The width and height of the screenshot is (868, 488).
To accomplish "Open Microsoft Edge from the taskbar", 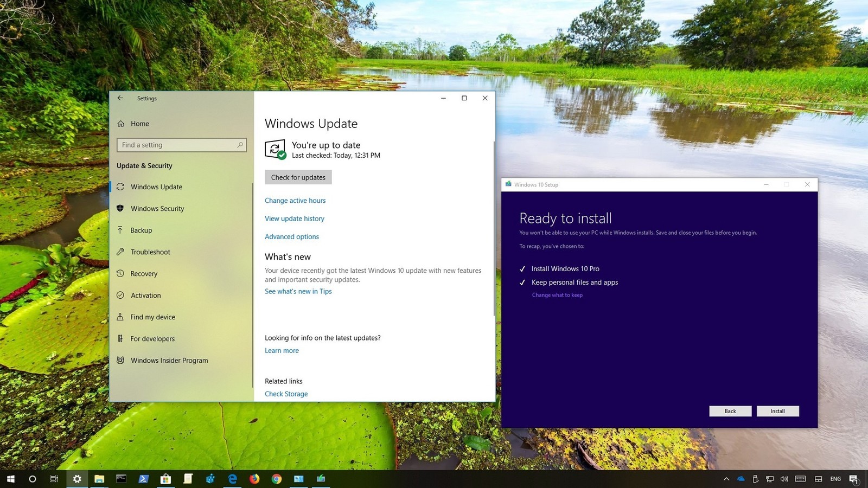I will coord(232,479).
